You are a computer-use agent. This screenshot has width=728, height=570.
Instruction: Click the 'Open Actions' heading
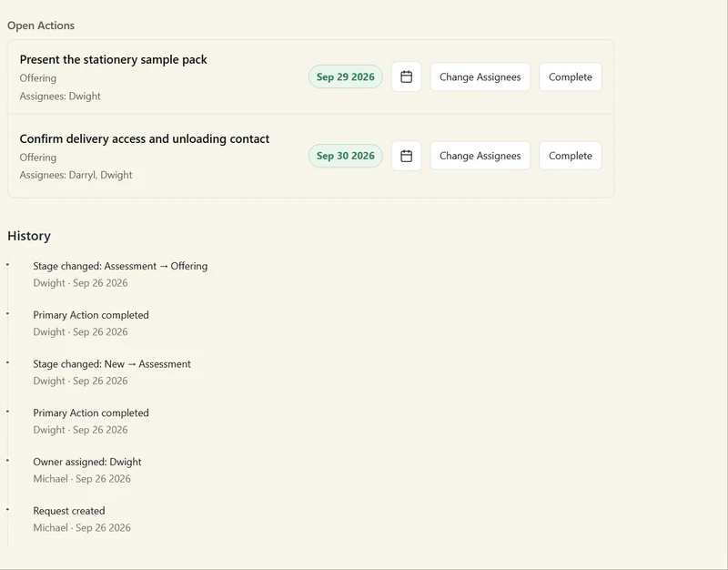coord(41,25)
